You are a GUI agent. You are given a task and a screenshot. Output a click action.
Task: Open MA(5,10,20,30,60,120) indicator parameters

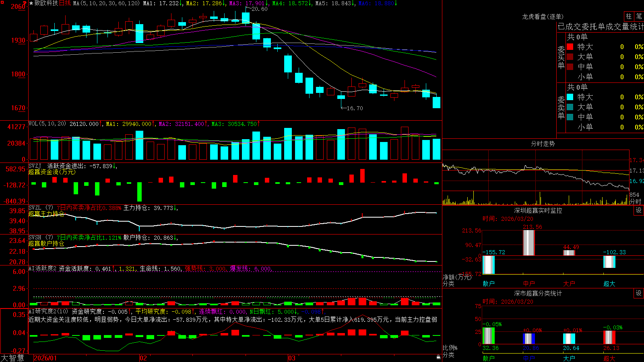[106, 3]
